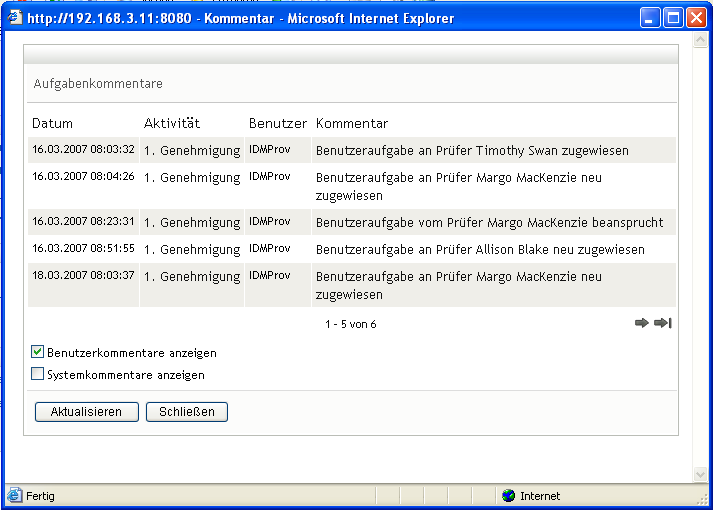
Task: Click scrollbar down arrow
Action: [x=700, y=475]
